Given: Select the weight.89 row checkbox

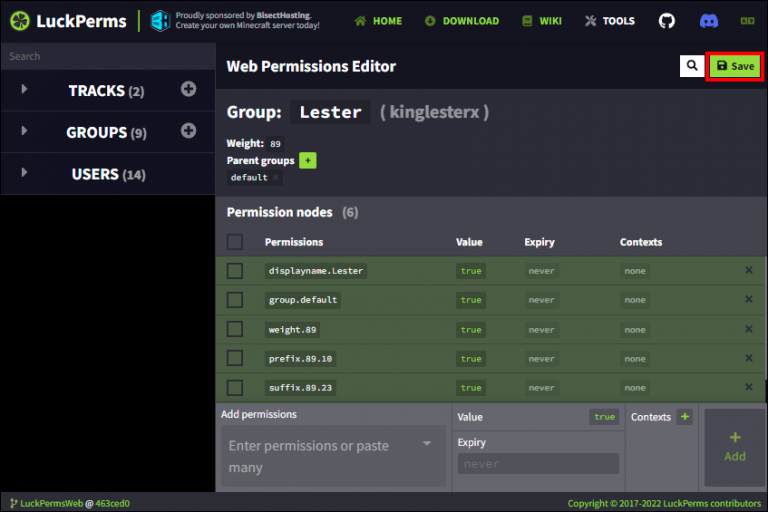Looking at the screenshot, I should [235, 329].
